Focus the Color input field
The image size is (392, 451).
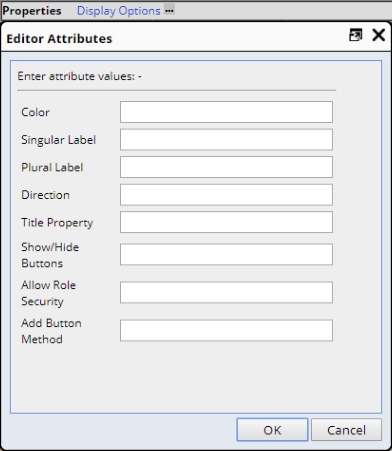[x=226, y=112]
